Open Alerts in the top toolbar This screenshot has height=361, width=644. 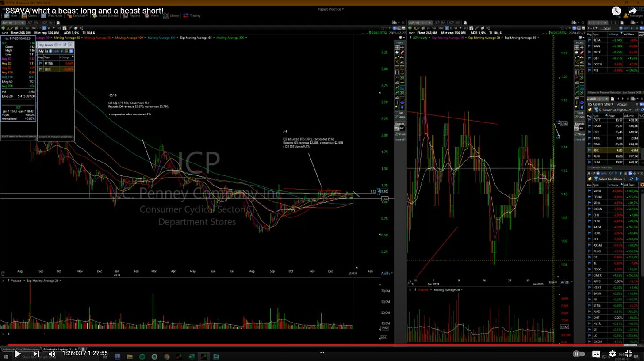(x=151, y=15)
